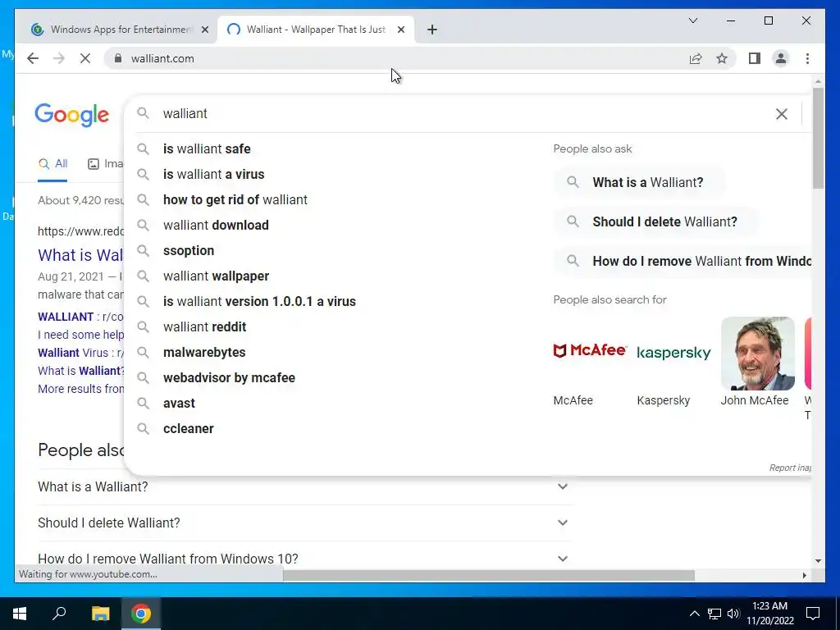Viewport: 840px width, 630px height.
Task: Open File Explorer from taskbar
Action: point(101,614)
